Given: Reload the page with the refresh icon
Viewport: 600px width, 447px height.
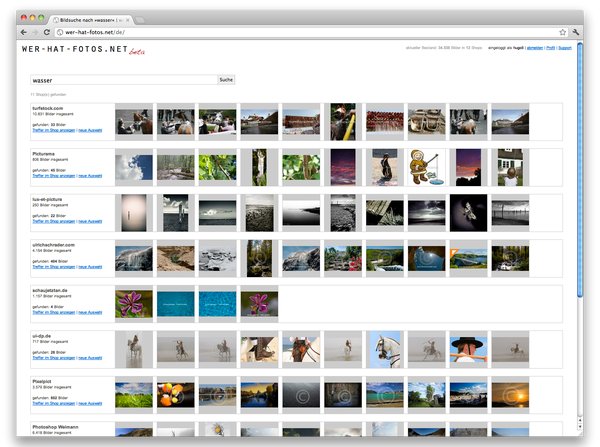Looking at the screenshot, I should (x=46, y=32).
